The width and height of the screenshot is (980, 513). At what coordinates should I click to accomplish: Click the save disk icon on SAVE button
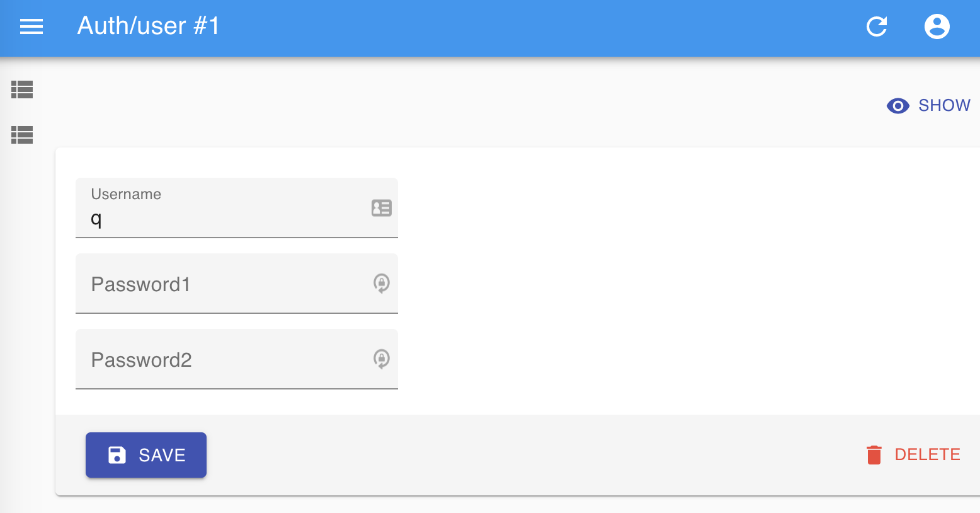coord(116,454)
